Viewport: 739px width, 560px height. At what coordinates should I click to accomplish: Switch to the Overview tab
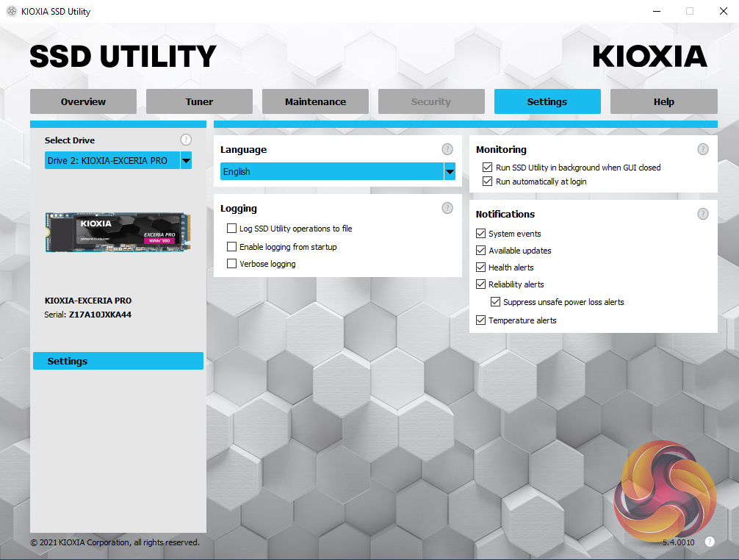point(84,101)
